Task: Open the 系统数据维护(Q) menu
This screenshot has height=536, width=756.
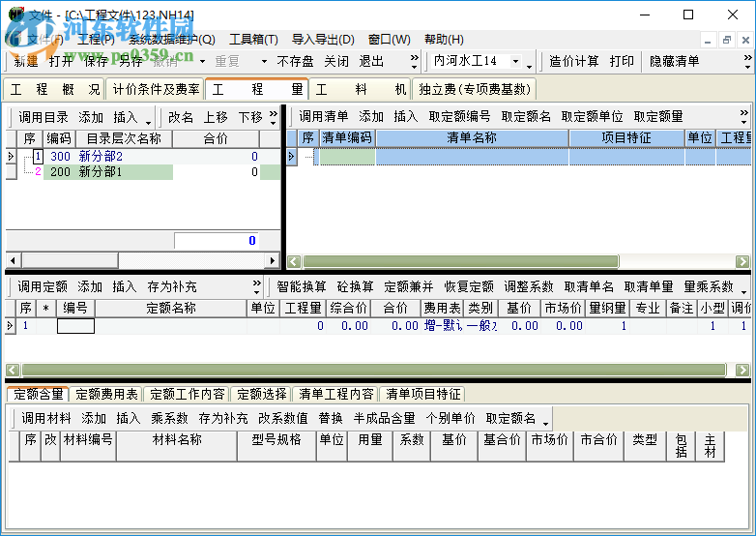Action: point(171,39)
